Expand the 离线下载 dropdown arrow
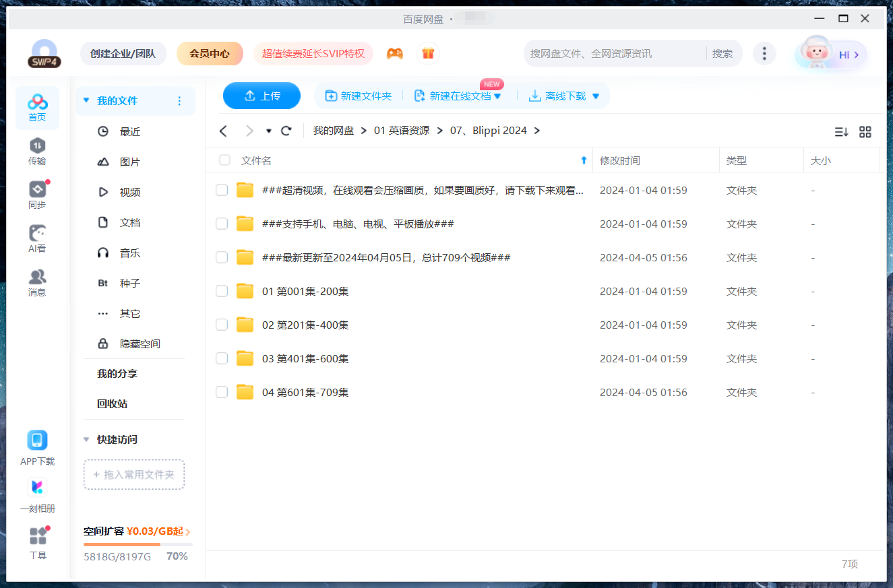This screenshot has height=588, width=893. [x=596, y=96]
